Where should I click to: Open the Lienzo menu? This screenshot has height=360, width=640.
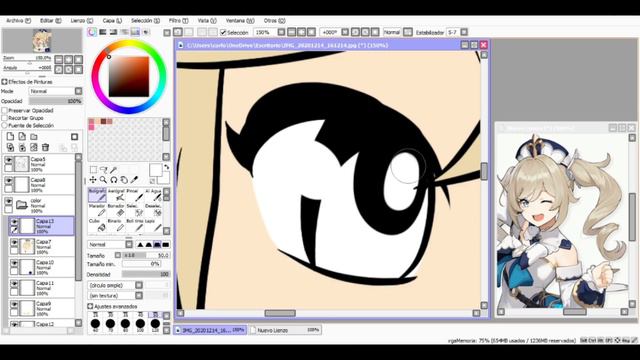click(82, 20)
